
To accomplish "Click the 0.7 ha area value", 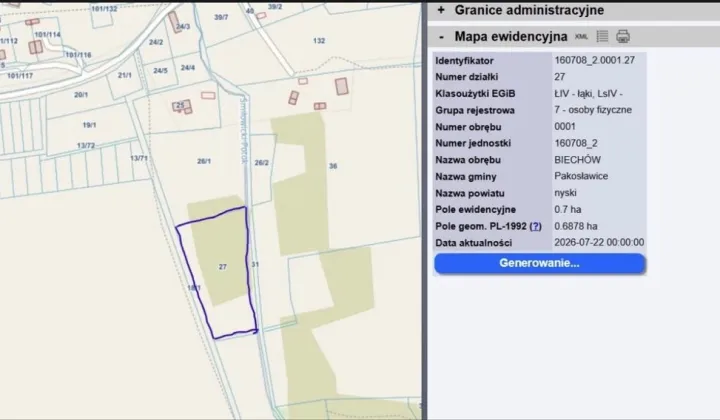I will [x=568, y=210].
